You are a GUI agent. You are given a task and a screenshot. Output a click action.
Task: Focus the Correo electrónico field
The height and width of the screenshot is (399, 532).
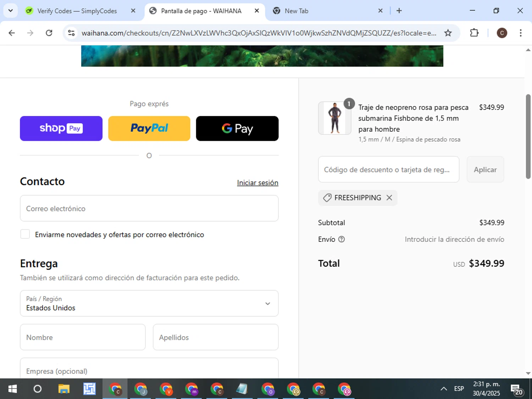[x=149, y=209]
